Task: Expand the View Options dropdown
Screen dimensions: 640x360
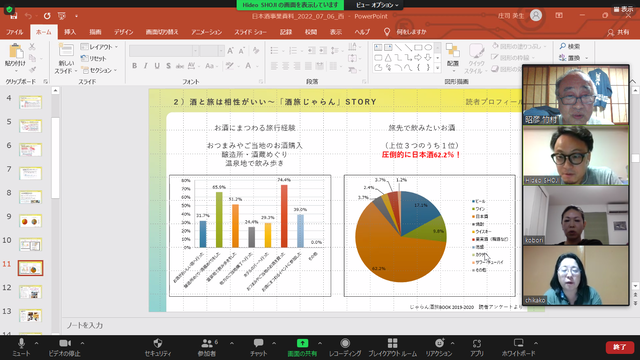Action: click(377, 5)
